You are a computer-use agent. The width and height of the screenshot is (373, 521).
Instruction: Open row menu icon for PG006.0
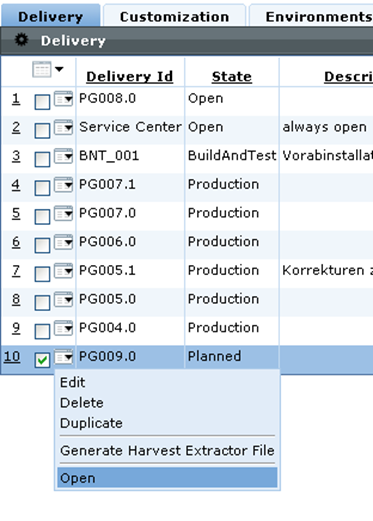tap(63, 242)
